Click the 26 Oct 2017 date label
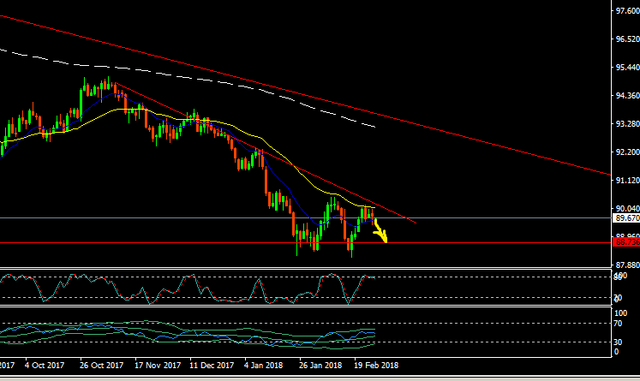Screen dimensions: 640x381 pos(101,365)
